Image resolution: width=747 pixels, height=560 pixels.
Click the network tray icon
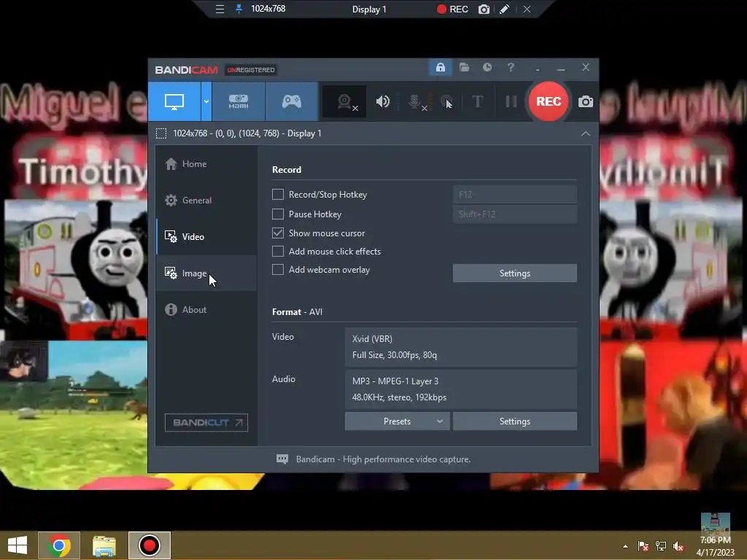click(x=660, y=546)
